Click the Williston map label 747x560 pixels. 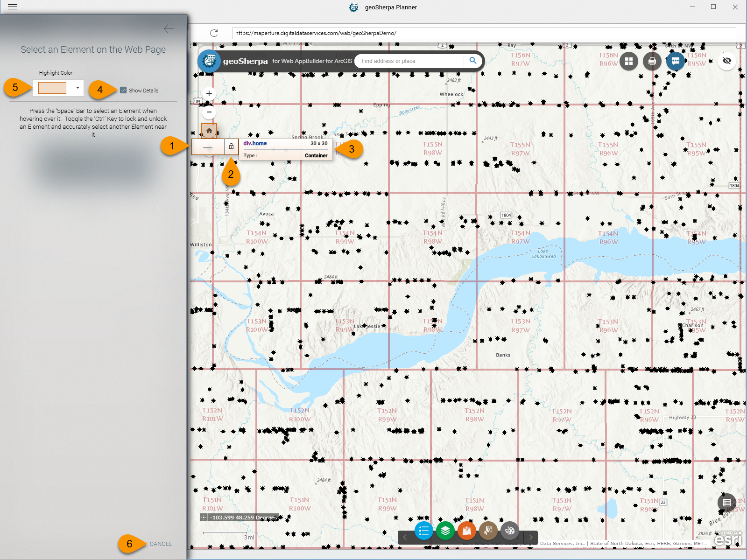click(x=201, y=245)
